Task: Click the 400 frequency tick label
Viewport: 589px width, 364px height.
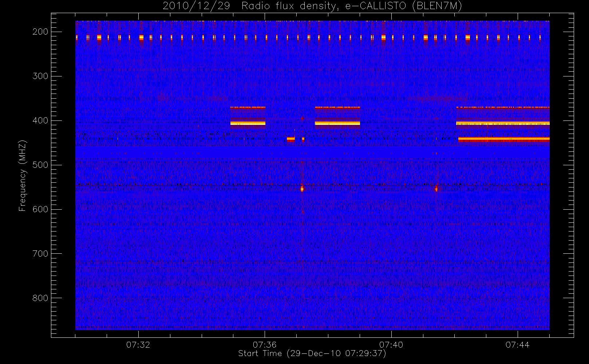Action: (40, 120)
